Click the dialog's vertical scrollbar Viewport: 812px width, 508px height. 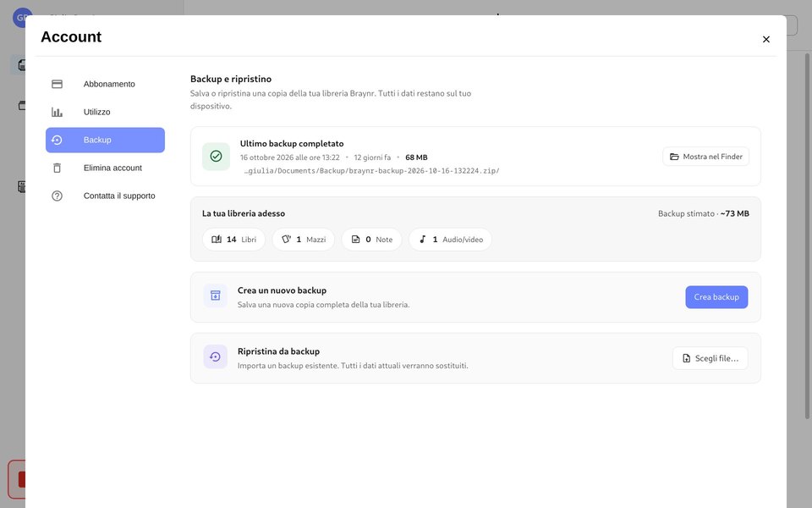[x=807, y=236]
